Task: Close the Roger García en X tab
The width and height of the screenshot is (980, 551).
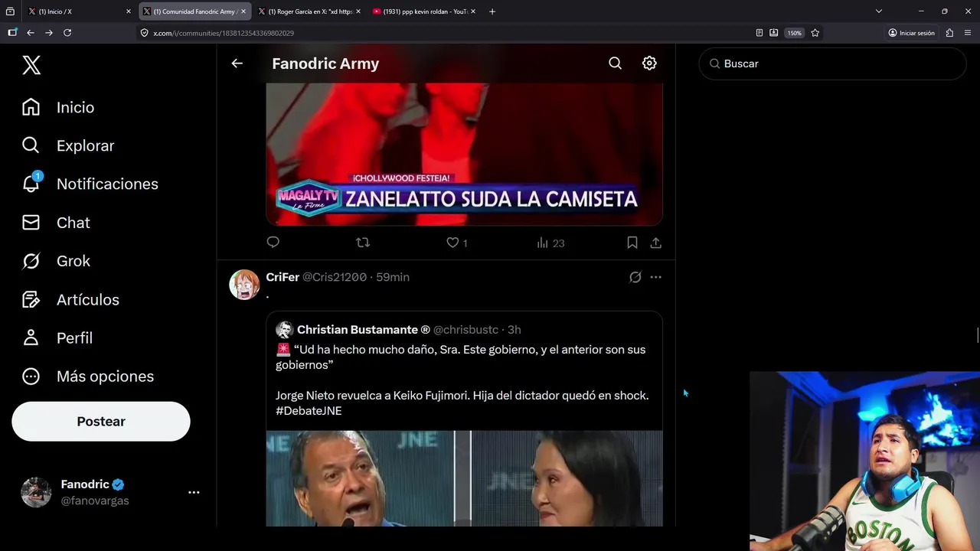Action: pos(358,11)
